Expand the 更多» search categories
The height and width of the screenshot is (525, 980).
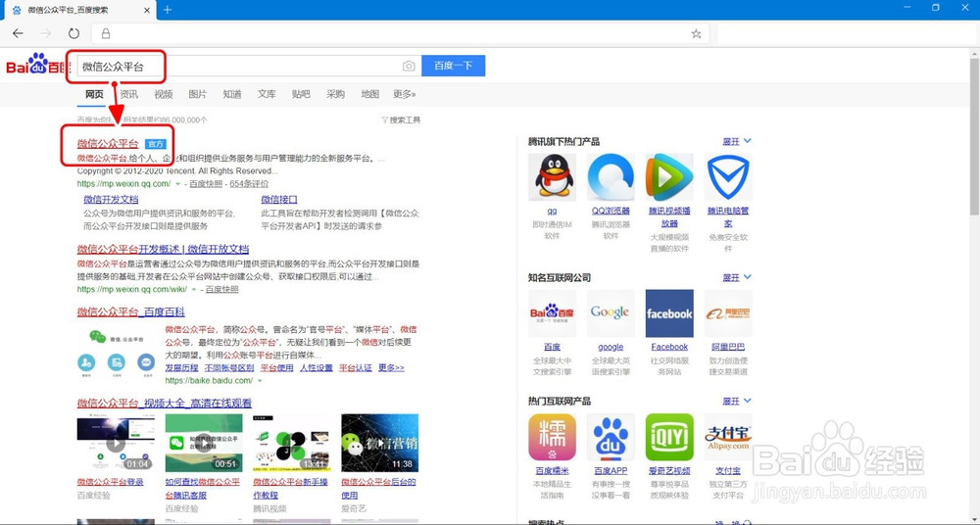point(405,94)
